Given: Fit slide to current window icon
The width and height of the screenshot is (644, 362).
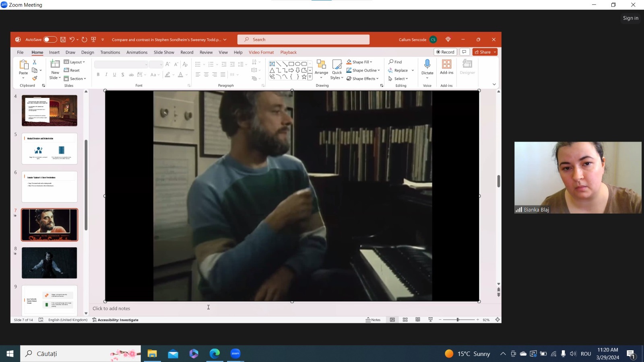Looking at the screenshot, I should [497, 320].
